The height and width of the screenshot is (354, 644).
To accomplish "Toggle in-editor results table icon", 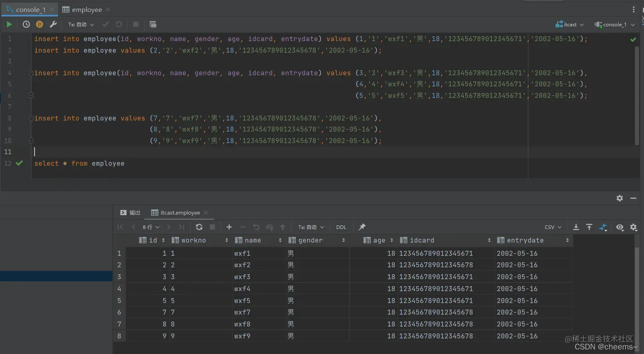I will point(152,24).
